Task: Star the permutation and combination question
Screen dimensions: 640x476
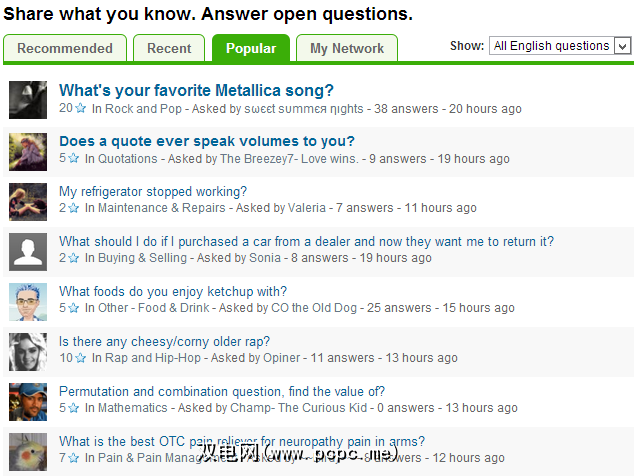Action: click(73, 408)
